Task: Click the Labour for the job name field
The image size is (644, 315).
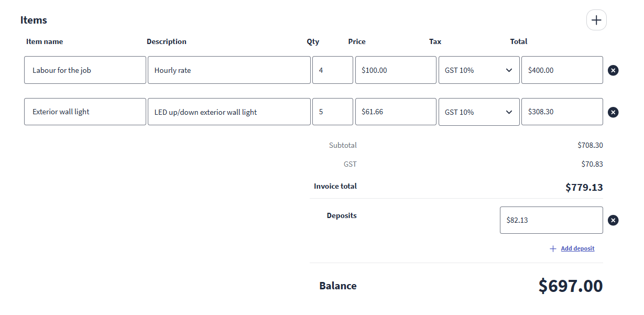Action: (85, 70)
